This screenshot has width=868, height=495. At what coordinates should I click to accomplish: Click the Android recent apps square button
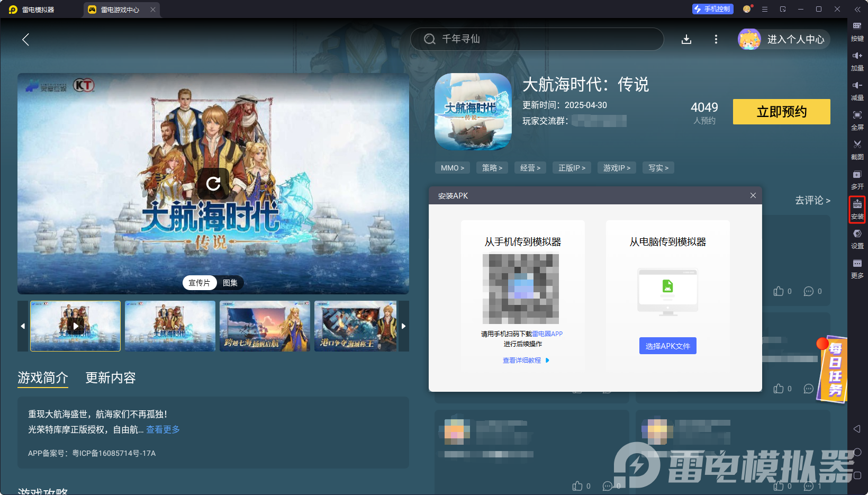pos(857,475)
